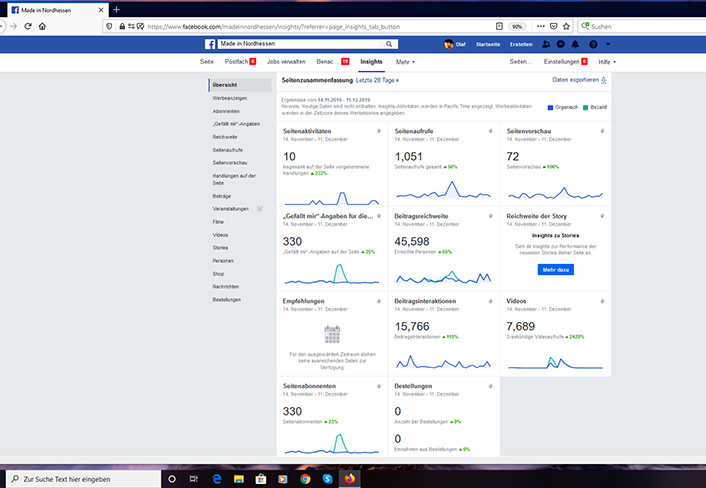The image size is (706, 488).
Task: Open Beiträge in the sidebar
Action: pyautogui.click(x=222, y=196)
